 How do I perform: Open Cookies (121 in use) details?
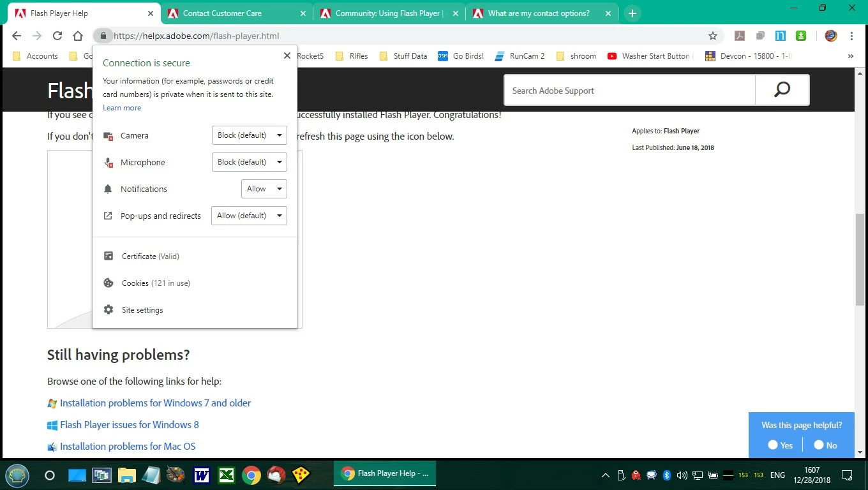coord(156,283)
